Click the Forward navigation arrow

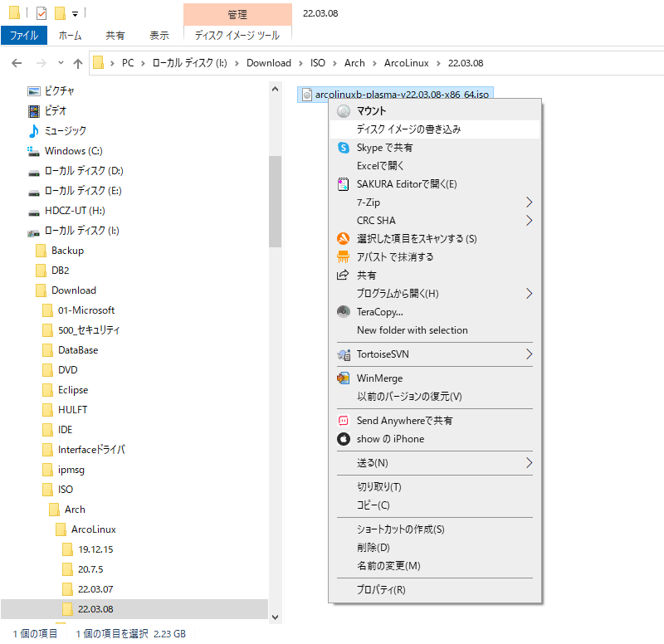41,63
